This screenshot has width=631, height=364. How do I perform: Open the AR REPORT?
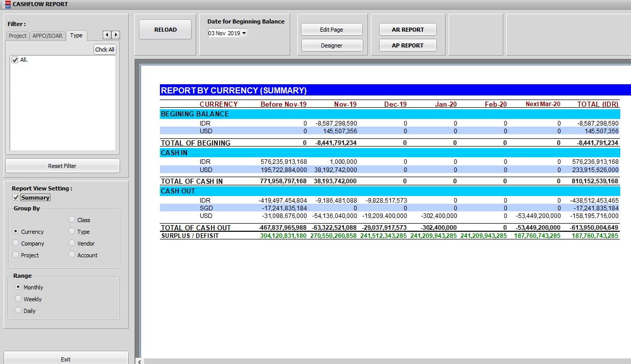[x=408, y=30]
